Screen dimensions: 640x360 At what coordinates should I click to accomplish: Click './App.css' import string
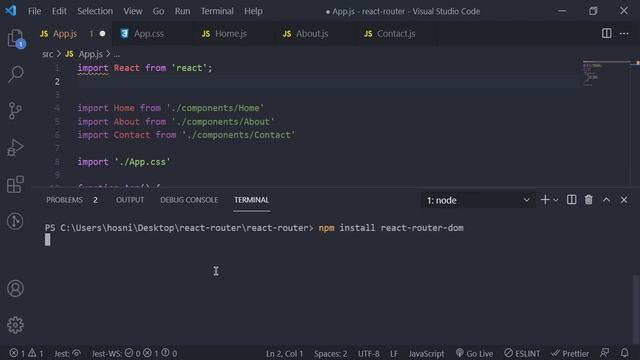[142, 162]
